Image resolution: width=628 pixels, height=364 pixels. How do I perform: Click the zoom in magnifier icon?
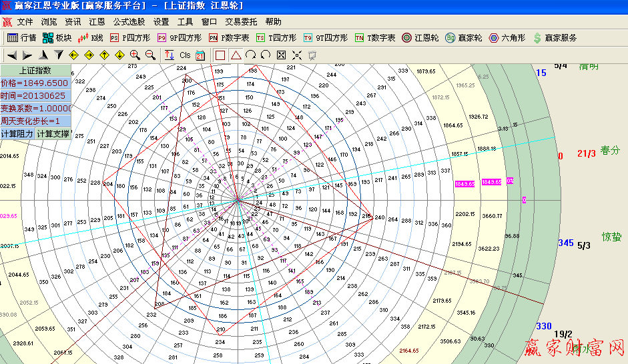[135, 55]
